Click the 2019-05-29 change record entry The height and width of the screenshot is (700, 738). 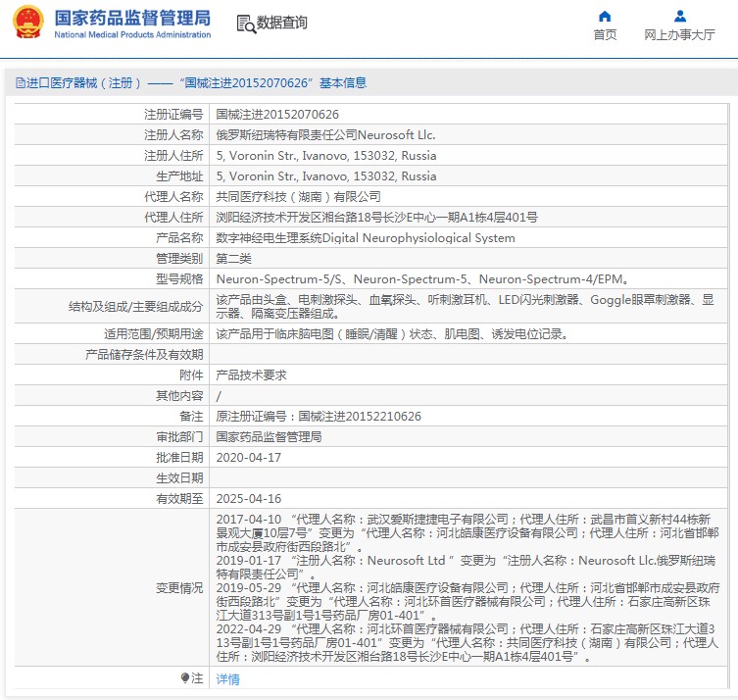click(x=467, y=602)
